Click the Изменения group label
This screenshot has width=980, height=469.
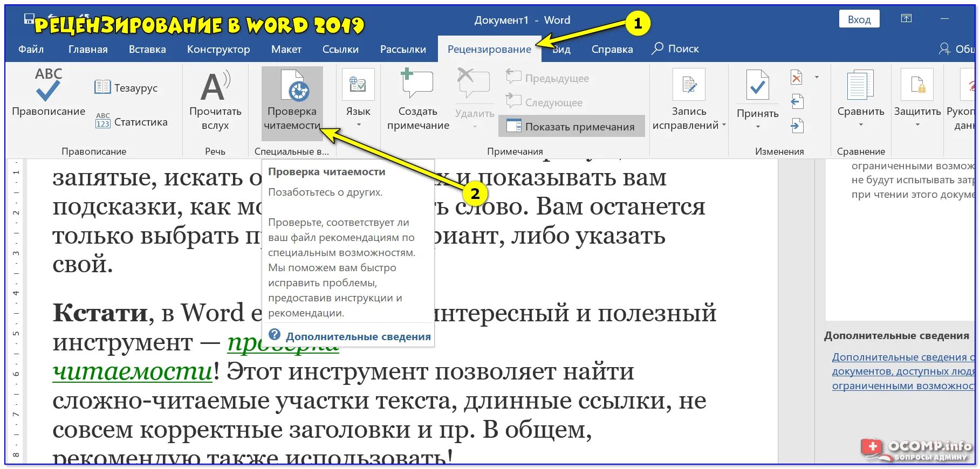coord(779,151)
